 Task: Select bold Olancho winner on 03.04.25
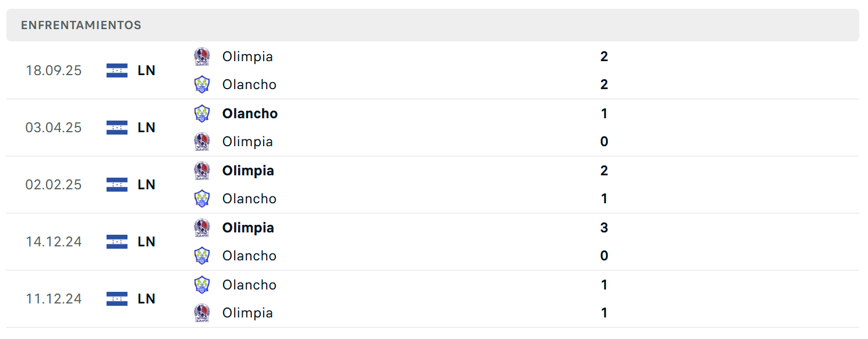coord(250,114)
